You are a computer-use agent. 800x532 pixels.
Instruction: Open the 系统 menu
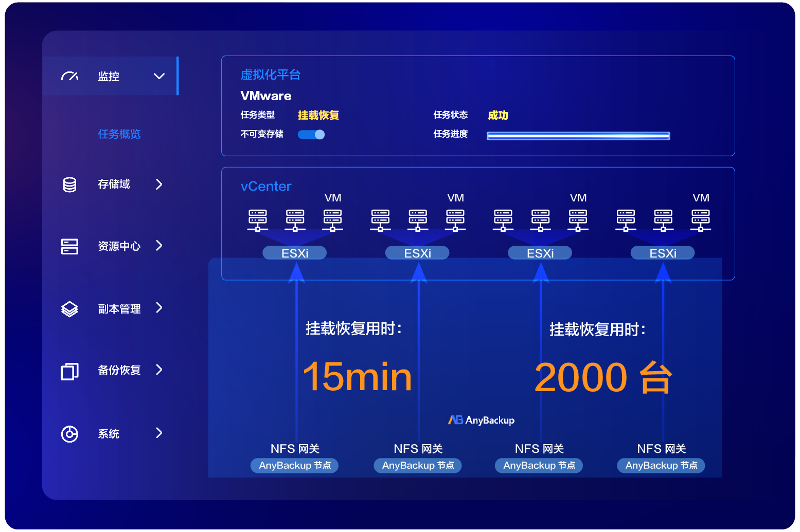[109, 434]
